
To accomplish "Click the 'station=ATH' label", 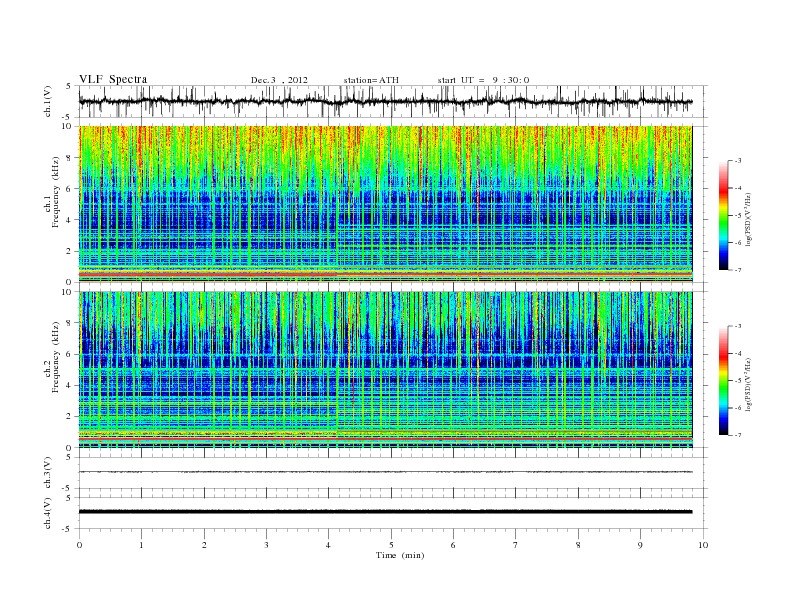I will pos(371,80).
